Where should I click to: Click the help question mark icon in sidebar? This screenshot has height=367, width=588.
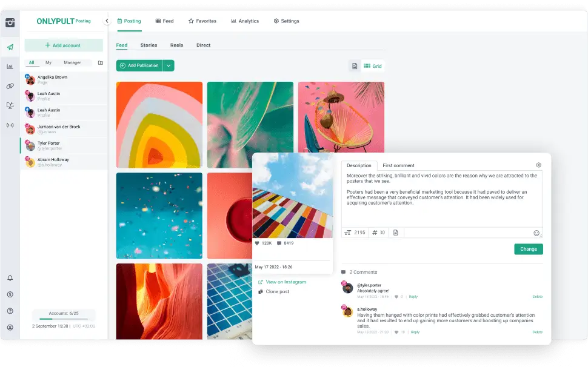coord(9,312)
